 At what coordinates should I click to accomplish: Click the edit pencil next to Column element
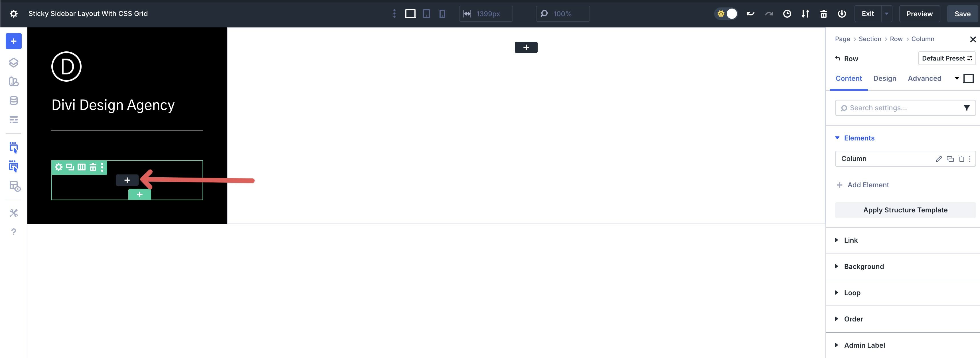939,159
